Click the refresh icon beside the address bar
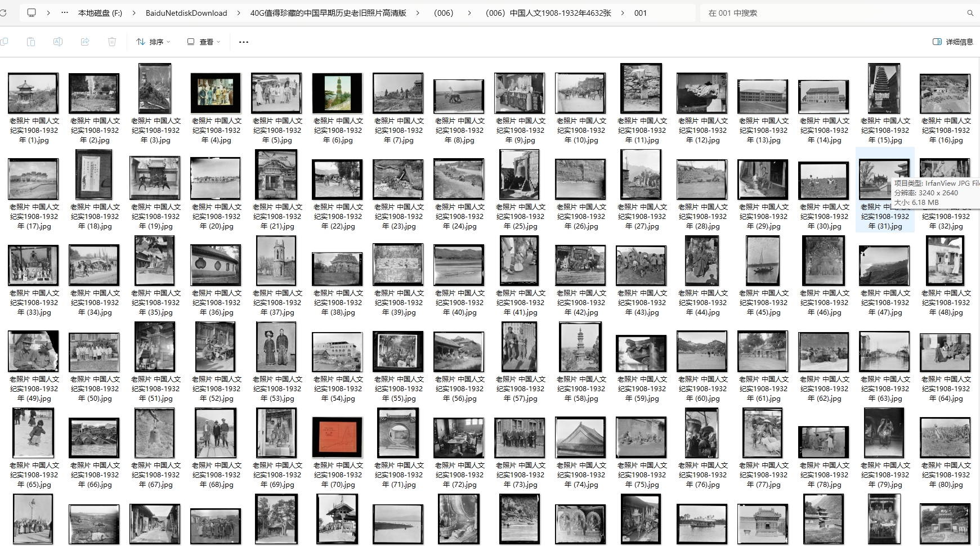The width and height of the screenshot is (980, 546). tap(3, 12)
